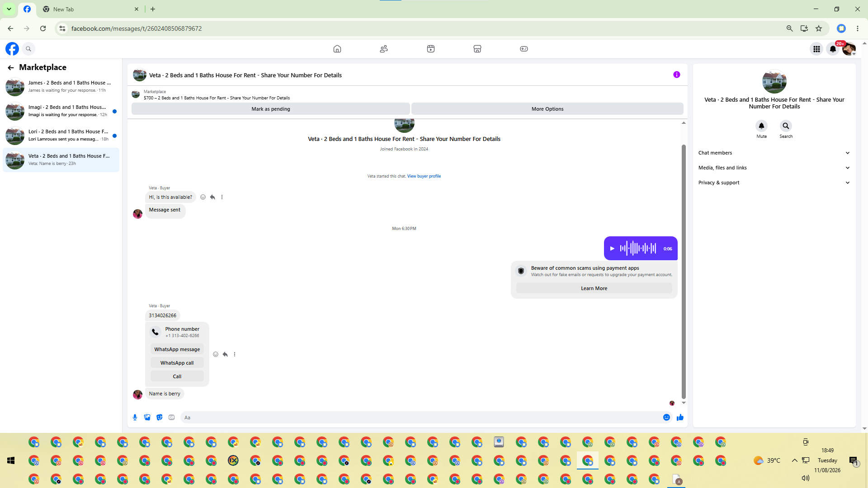
Task: Focus the Aa message input field
Action: 420,418
